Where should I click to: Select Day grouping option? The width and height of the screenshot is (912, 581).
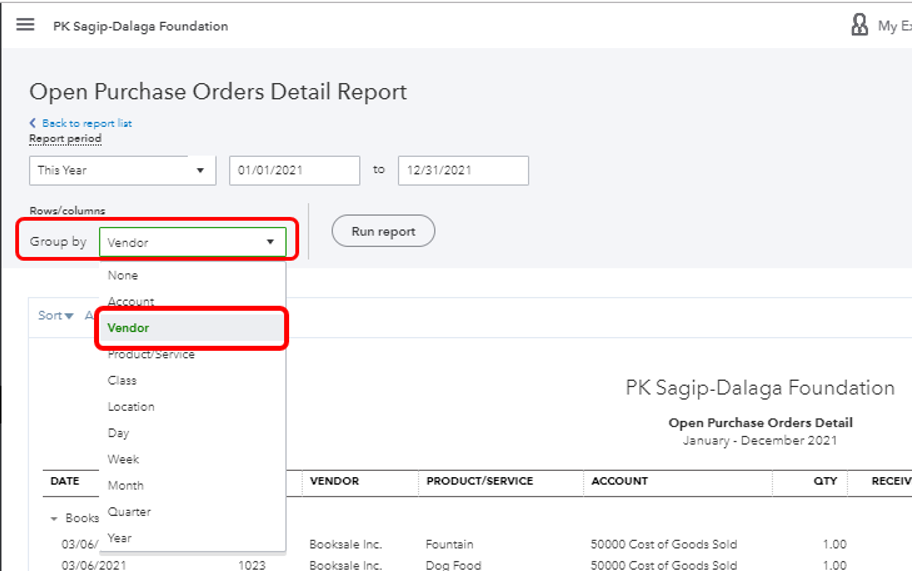pos(193,433)
